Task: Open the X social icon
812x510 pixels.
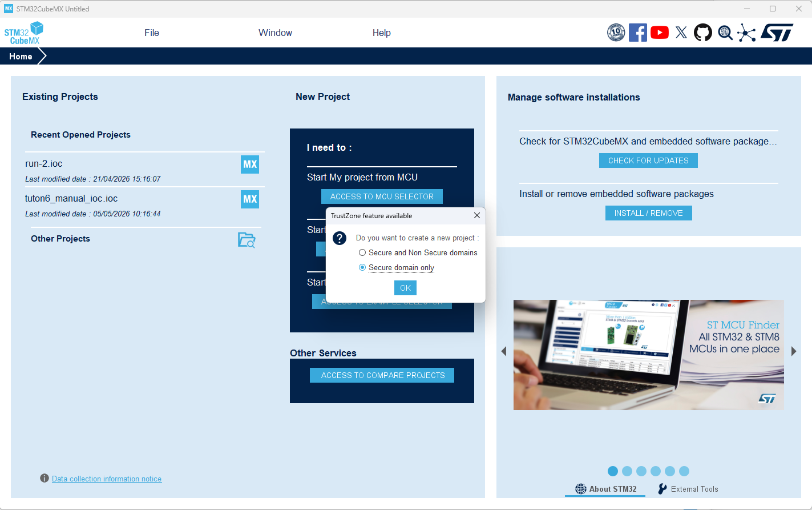Action: [x=681, y=33]
